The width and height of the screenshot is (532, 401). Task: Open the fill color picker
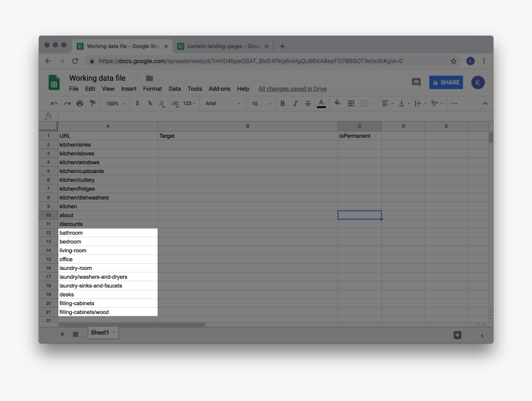click(x=337, y=103)
